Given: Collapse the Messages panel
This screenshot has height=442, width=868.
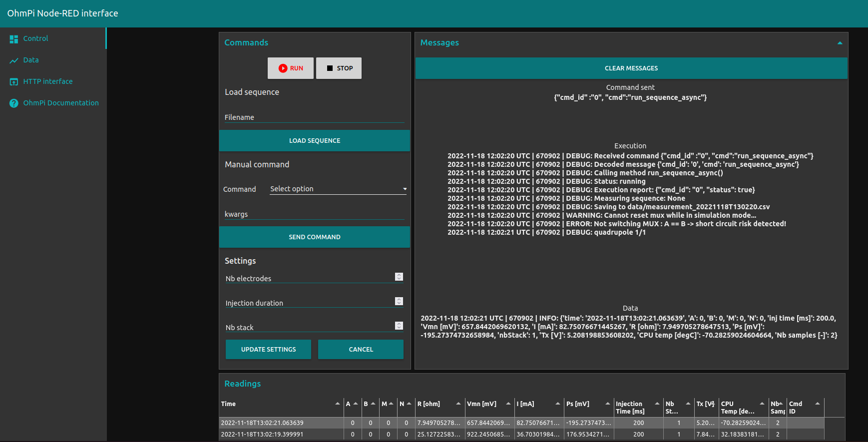Looking at the screenshot, I should (840, 43).
